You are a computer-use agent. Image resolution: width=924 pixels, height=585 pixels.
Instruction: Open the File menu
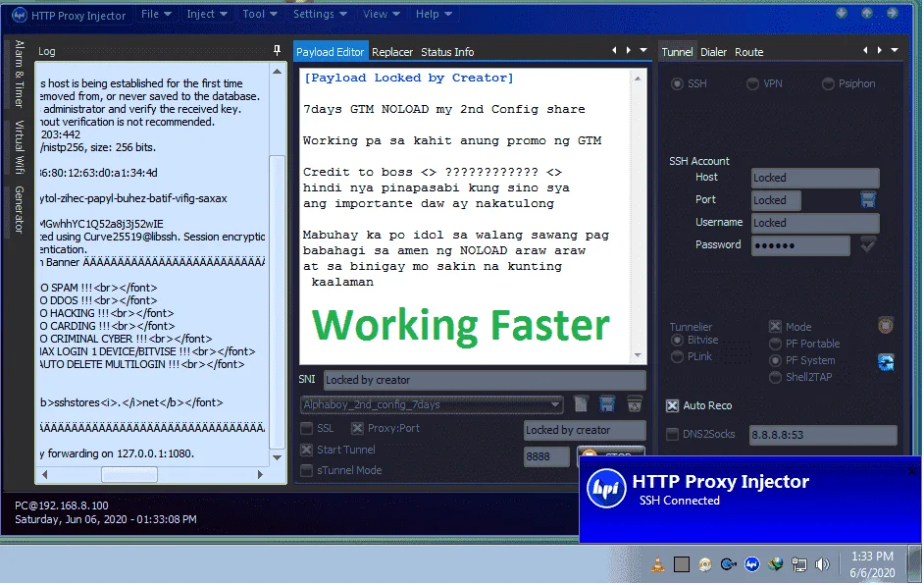tap(156, 14)
